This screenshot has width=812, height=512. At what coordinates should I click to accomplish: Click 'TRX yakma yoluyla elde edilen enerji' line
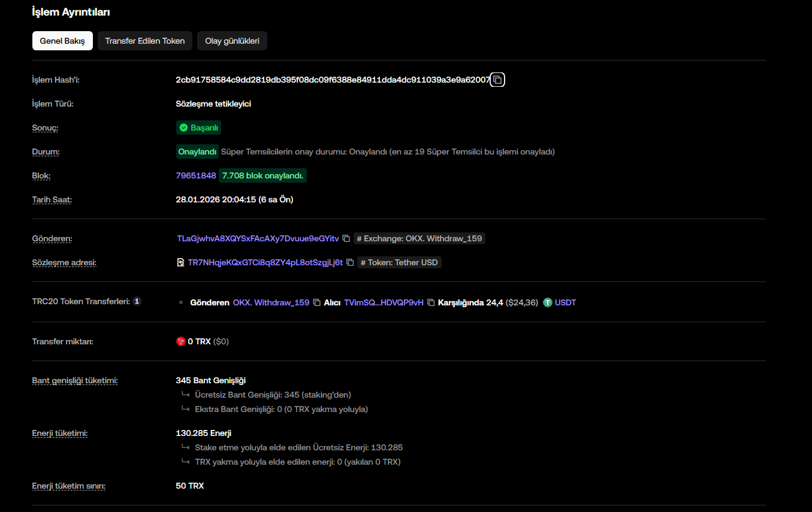pos(297,462)
